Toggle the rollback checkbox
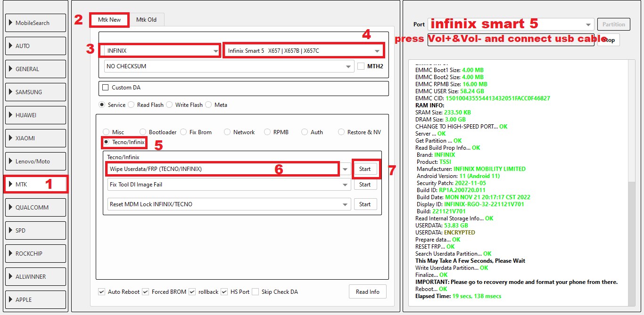This screenshot has width=644, height=315. (x=192, y=292)
